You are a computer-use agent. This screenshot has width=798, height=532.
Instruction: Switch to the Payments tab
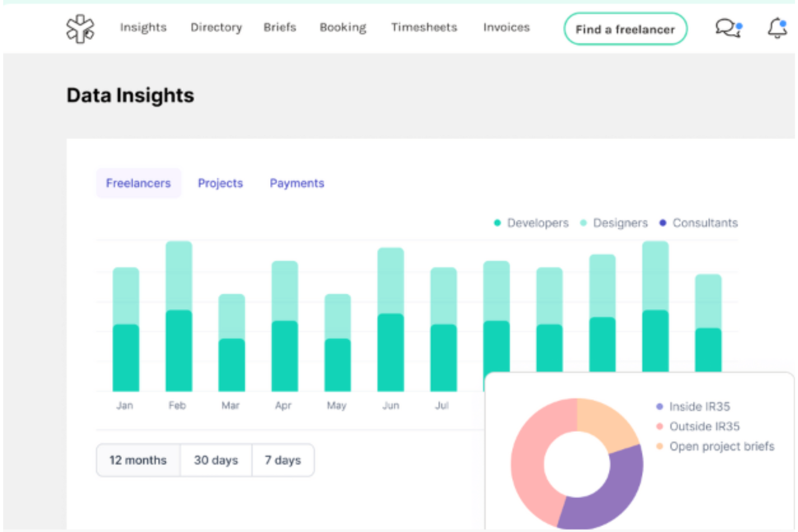tap(297, 183)
